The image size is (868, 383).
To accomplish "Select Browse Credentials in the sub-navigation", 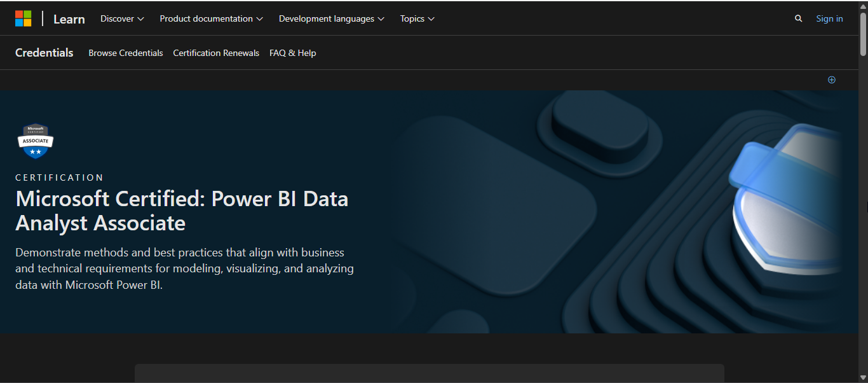I will tap(126, 53).
